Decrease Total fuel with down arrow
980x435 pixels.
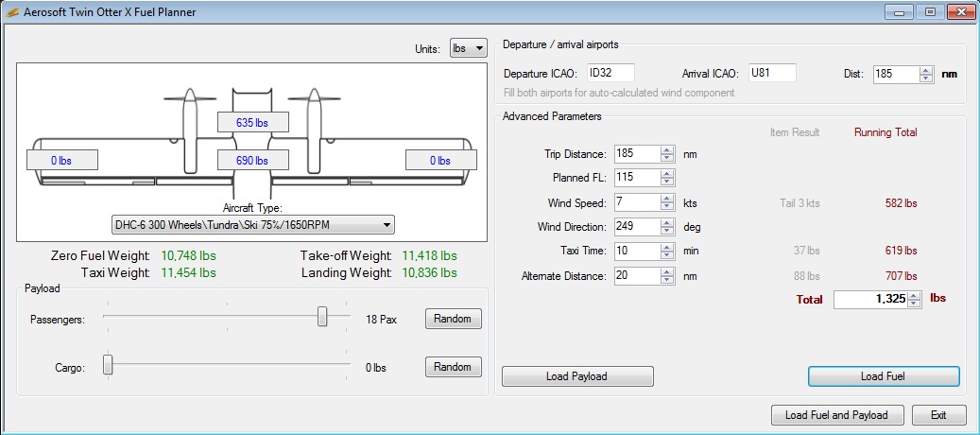tap(915, 304)
